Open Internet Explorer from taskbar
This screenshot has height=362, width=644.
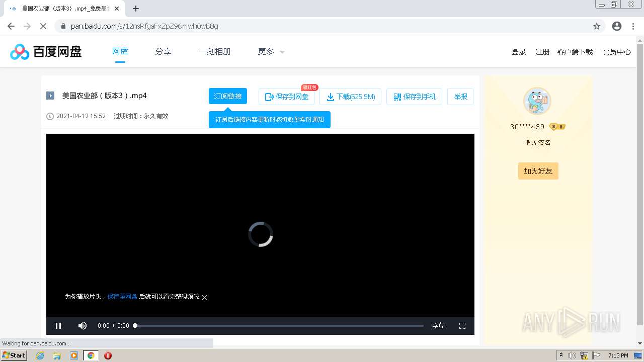40,355
